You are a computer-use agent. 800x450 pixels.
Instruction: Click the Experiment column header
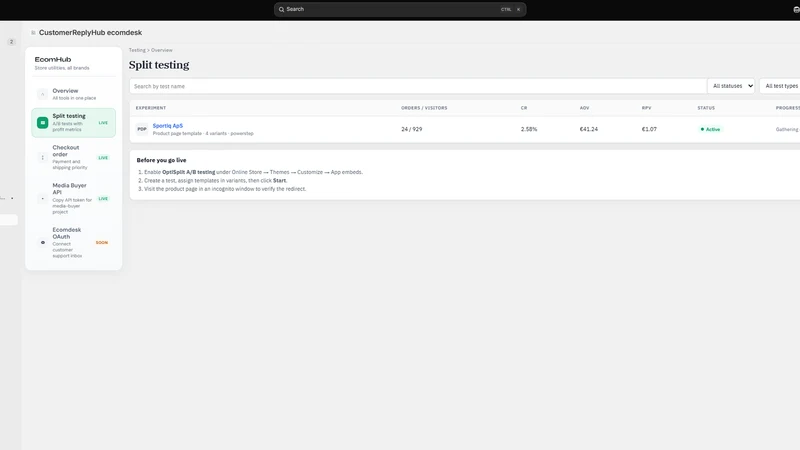tap(151, 108)
